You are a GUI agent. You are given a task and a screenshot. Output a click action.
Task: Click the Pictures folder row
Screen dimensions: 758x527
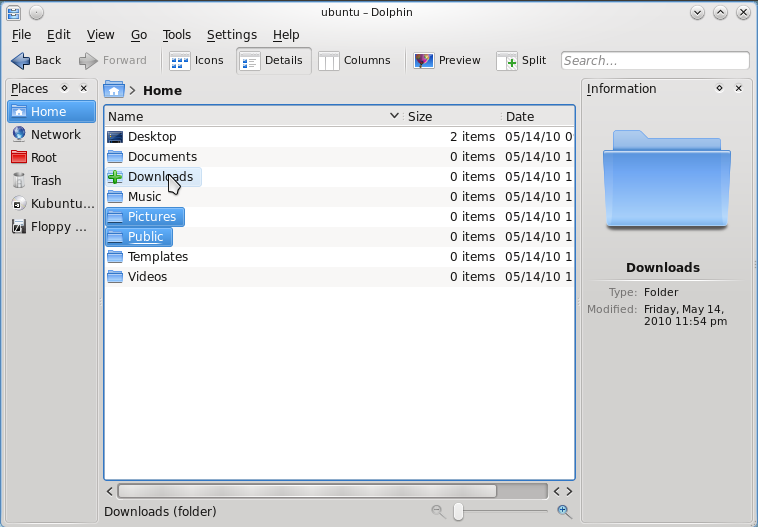pos(145,217)
